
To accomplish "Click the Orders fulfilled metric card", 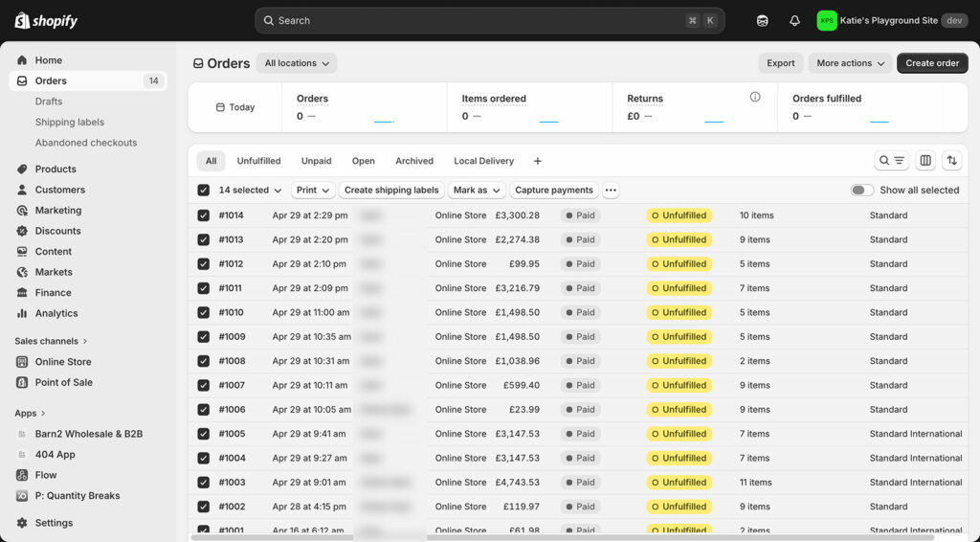I will pos(873,107).
